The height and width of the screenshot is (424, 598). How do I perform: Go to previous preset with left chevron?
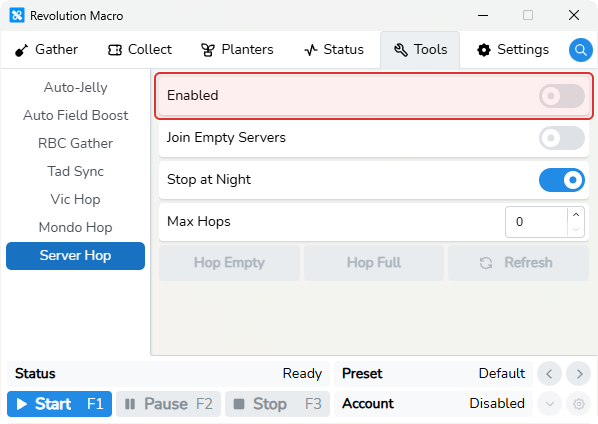point(549,374)
